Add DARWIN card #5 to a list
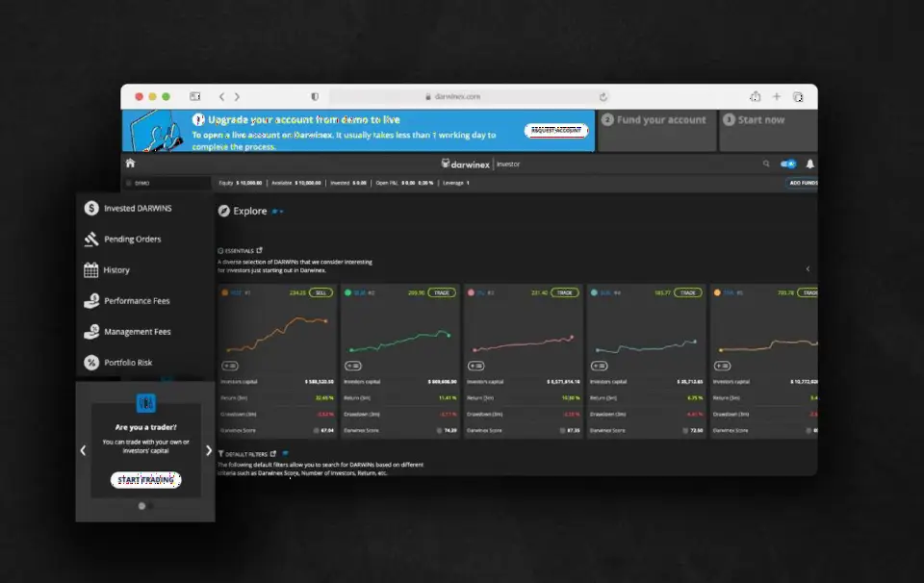 (x=723, y=366)
